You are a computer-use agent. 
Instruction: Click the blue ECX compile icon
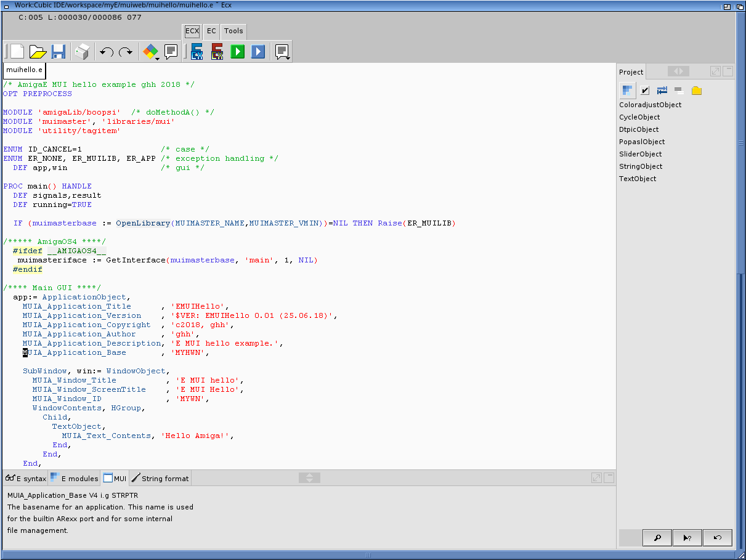point(197,52)
